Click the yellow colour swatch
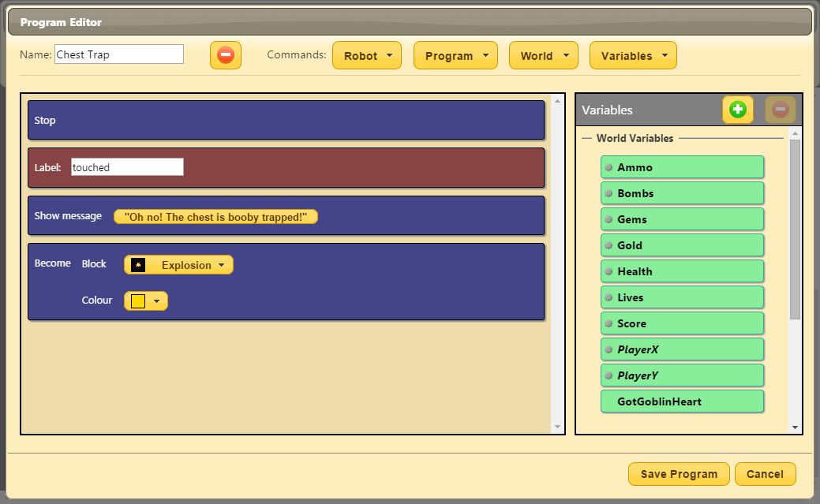Viewport: 820px width, 504px height. click(138, 301)
